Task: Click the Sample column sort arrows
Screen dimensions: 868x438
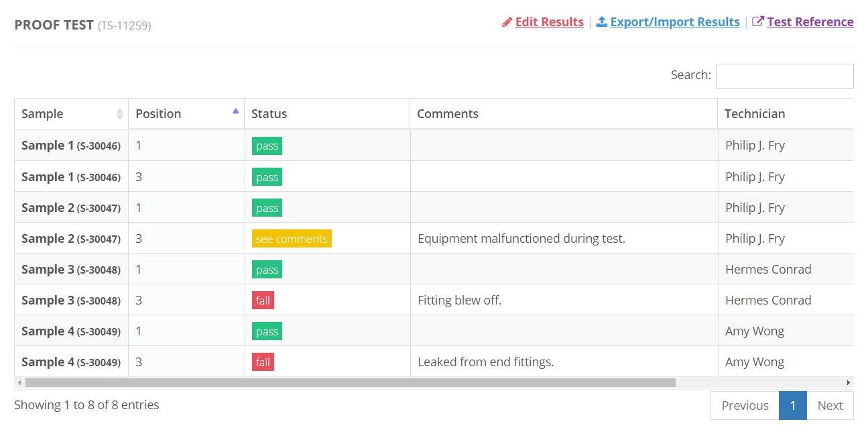Action: pyautogui.click(x=120, y=114)
